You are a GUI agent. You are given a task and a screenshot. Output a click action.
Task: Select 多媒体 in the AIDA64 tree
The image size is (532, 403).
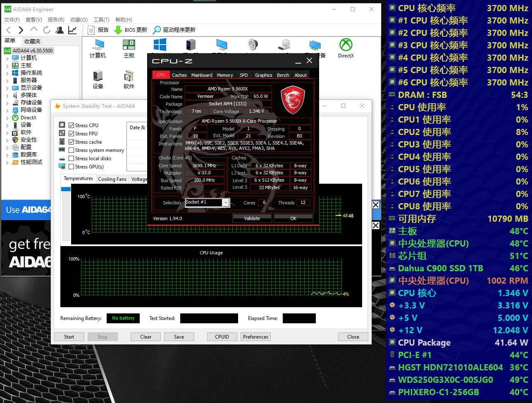pos(25,95)
